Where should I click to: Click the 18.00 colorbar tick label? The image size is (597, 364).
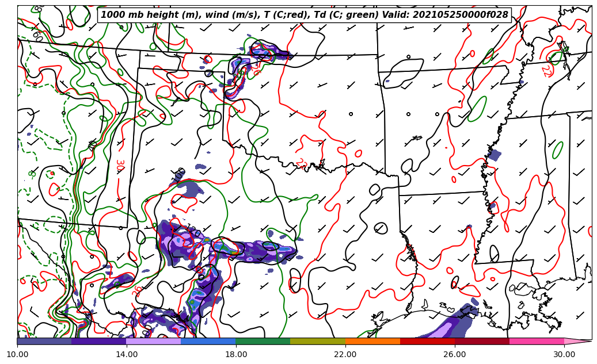point(236,354)
